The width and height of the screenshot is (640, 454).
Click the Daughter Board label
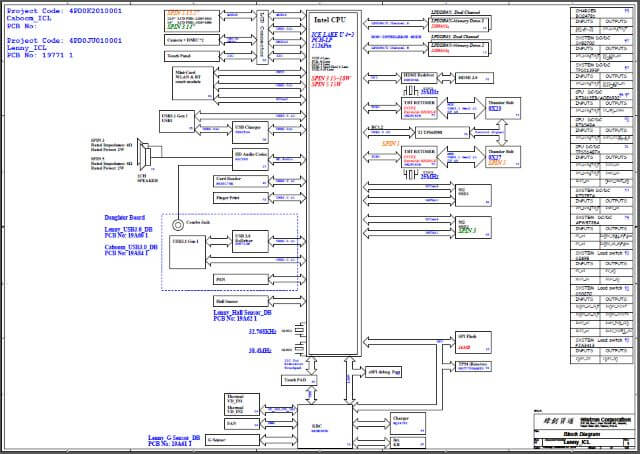[126, 217]
